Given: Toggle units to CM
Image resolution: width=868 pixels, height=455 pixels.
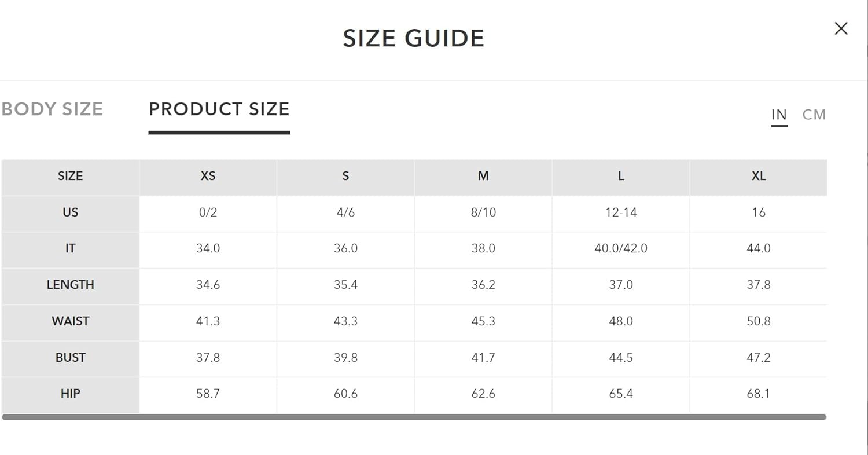Looking at the screenshot, I should click(x=814, y=115).
